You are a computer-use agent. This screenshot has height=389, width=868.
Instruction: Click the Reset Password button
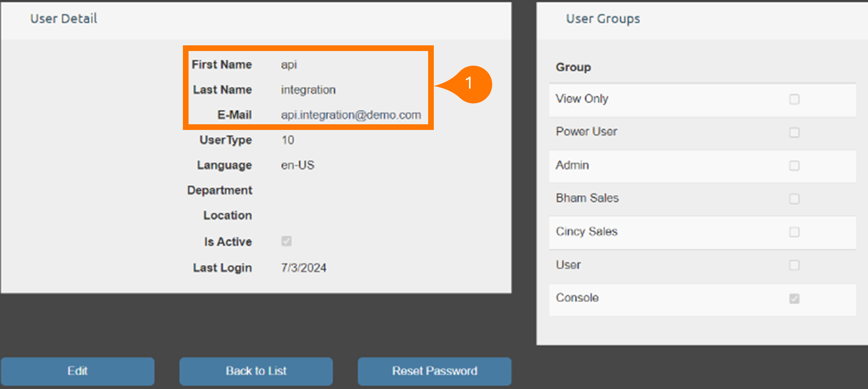pyautogui.click(x=434, y=371)
